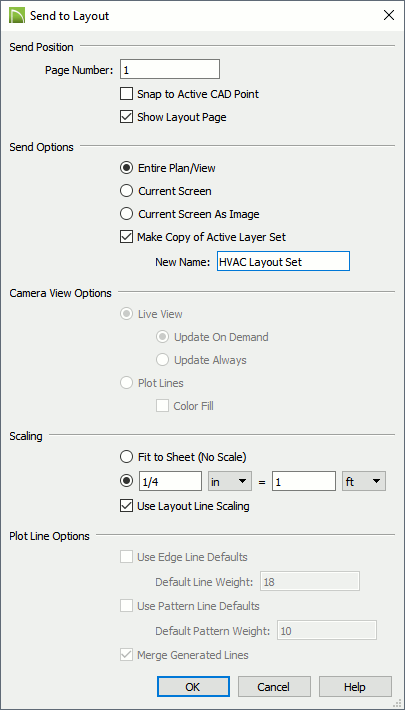Click the scale value field showing 1
The image size is (405, 710).
(x=304, y=481)
